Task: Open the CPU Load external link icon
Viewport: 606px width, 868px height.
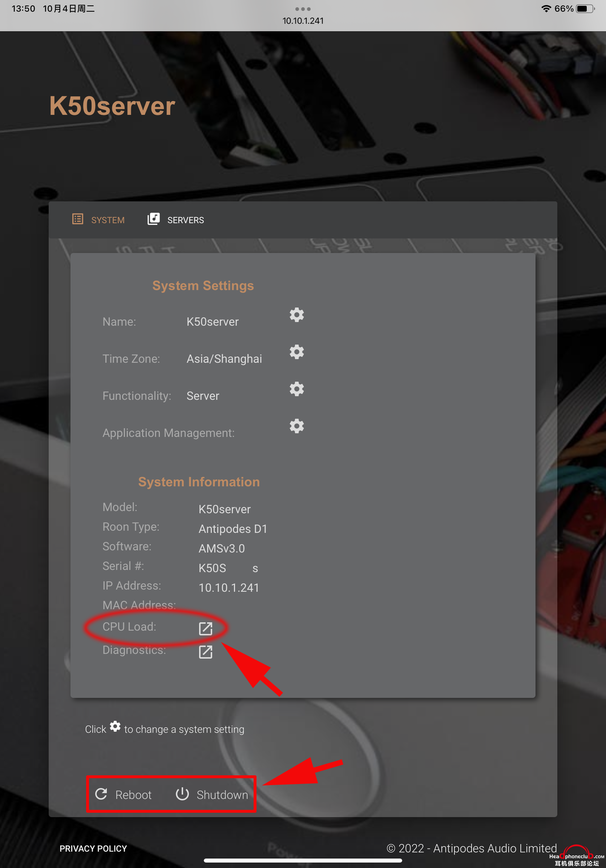Action: tap(206, 629)
